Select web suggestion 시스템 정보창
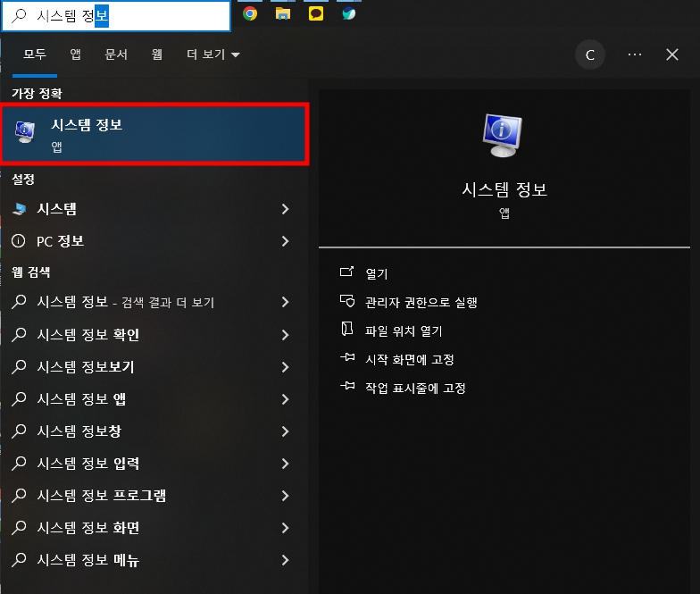Screen dimensions: 700x594 click(x=152, y=431)
